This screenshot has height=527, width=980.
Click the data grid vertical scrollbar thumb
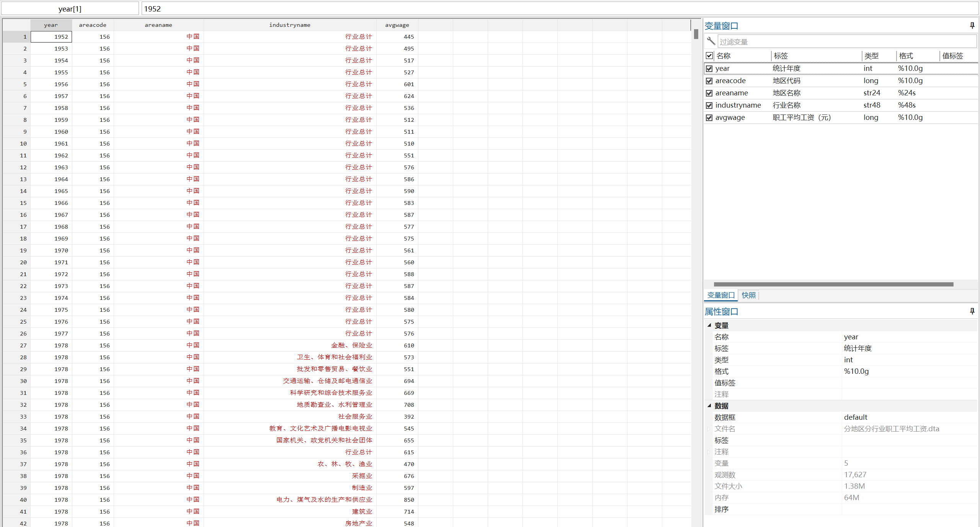point(696,34)
